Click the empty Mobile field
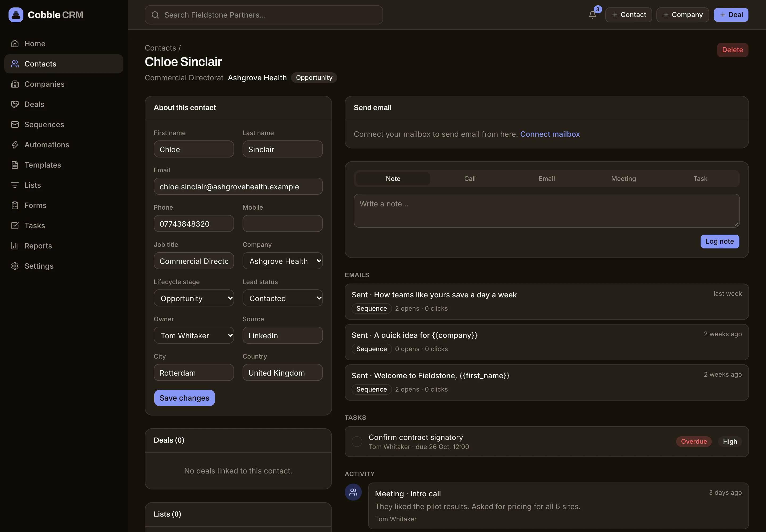766x532 pixels. (282, 223)
